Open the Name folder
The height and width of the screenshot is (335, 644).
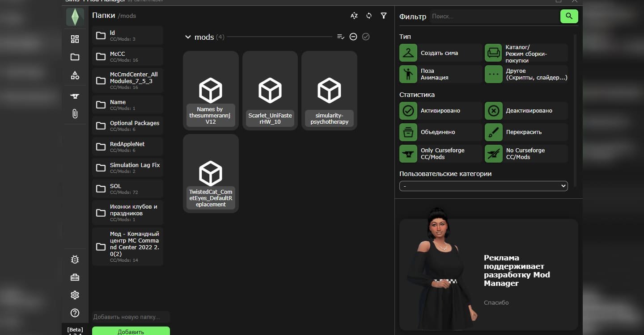click(127, 105)
